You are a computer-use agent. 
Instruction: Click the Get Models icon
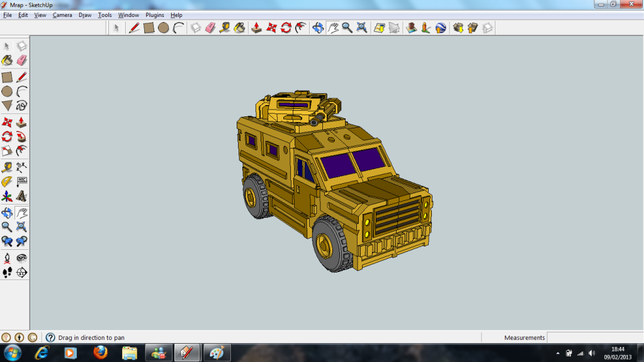[x=458, y=28]
